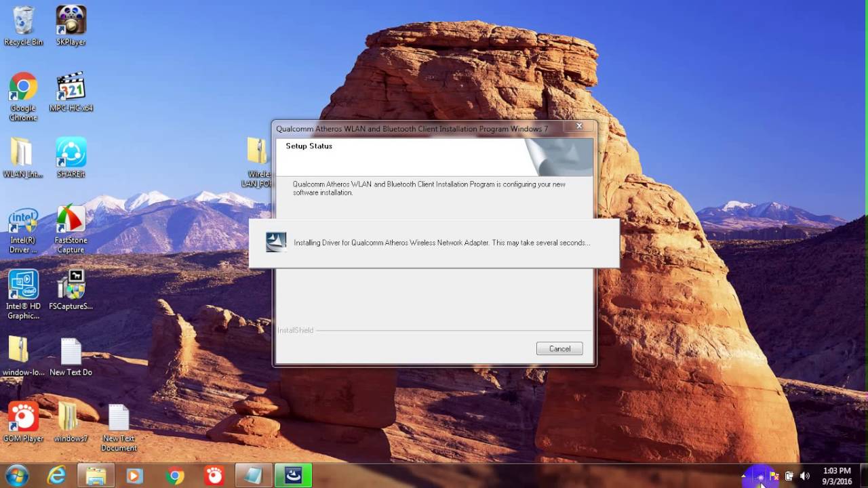Viewport: 868px width, 488px height.
Task: Click the network installing icon in popup
Action: [x=276, y=242]
